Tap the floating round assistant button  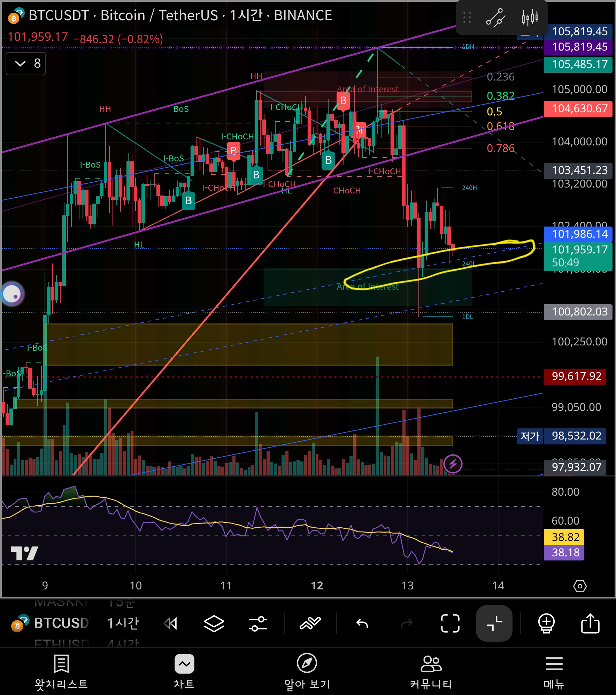coord(12,294)
